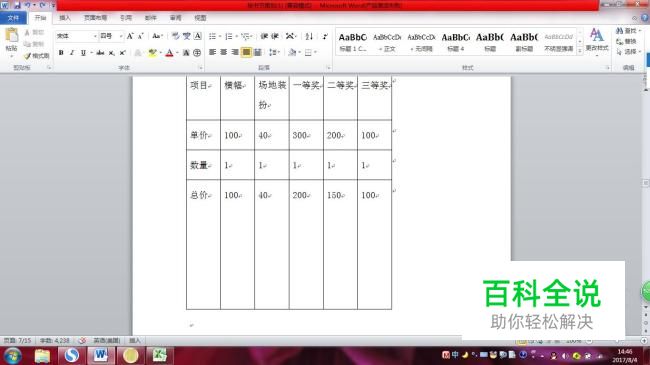Switch to the View (视图) tab
Viewport: 650px width, 365px height.
[x=200, y=18]
